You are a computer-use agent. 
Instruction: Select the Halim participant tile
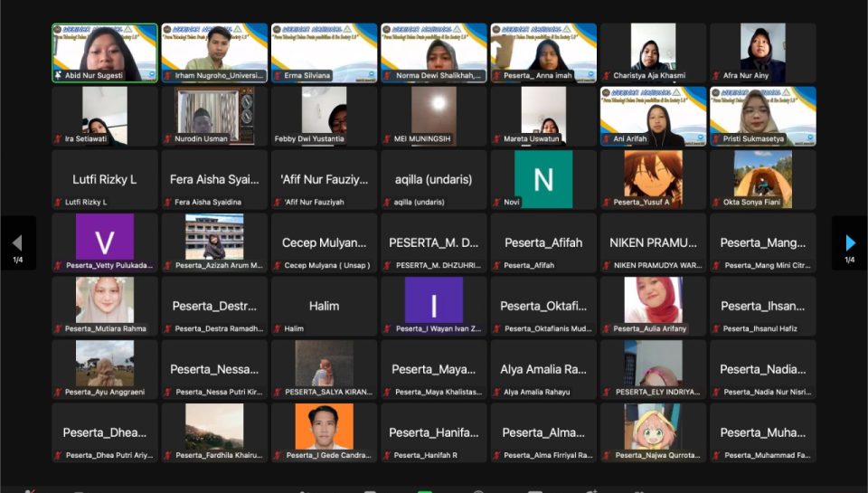point(324,306)
